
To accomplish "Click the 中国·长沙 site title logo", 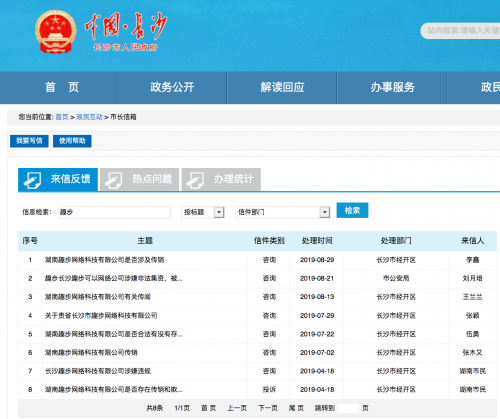I will pos(125,32).
